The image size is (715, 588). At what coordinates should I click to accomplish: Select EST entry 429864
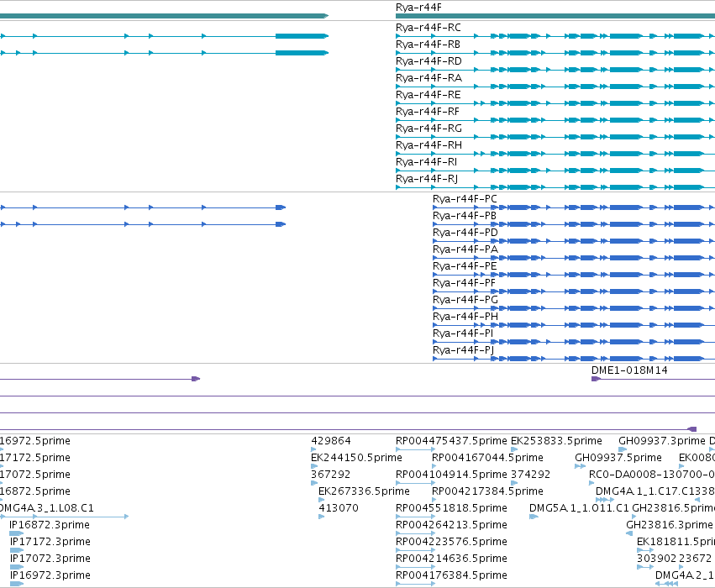tap(331, 441)
